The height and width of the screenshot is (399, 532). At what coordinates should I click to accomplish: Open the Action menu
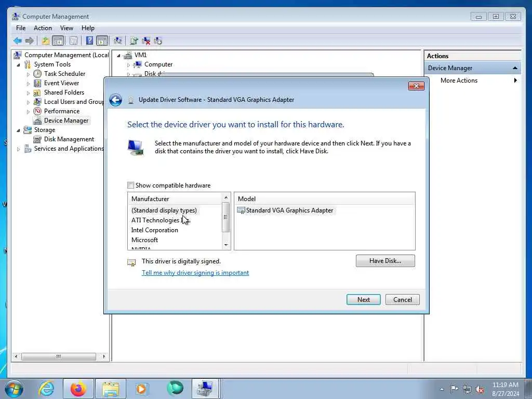point(43,28)
